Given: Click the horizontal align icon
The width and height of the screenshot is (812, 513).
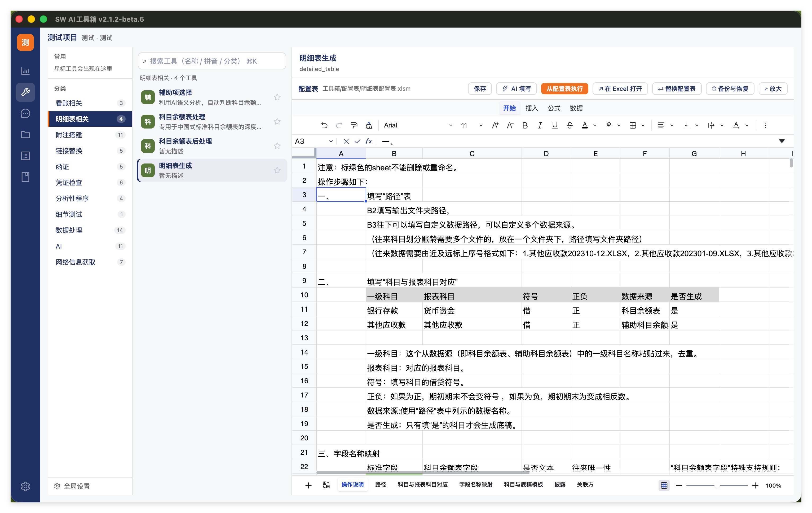Looking at the screenshot, I should (661, 125).
